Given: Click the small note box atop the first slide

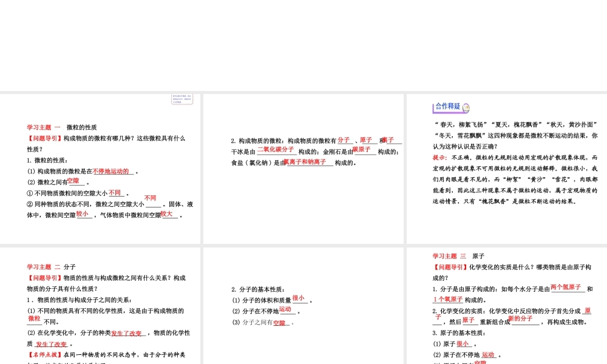Looking at the screenshot, I should [x=182, y=99].
